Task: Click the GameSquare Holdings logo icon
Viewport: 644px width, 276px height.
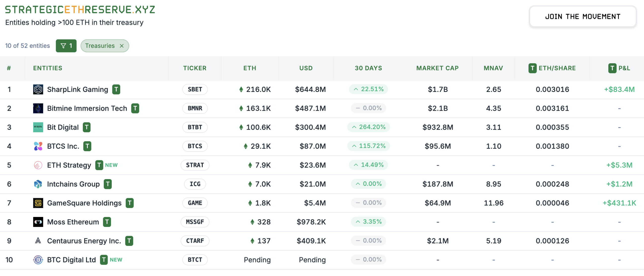Action: [x=38, y=203]
